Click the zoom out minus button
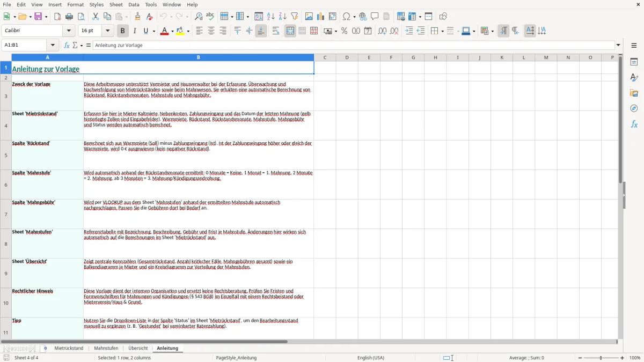 (x=579, y=358)
